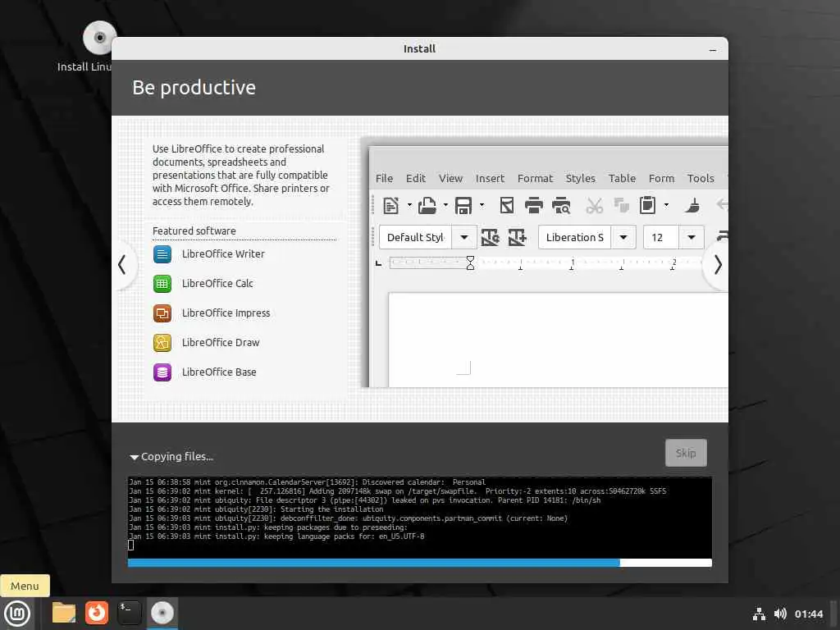Click the Edit menu in slideshow image

416,178
